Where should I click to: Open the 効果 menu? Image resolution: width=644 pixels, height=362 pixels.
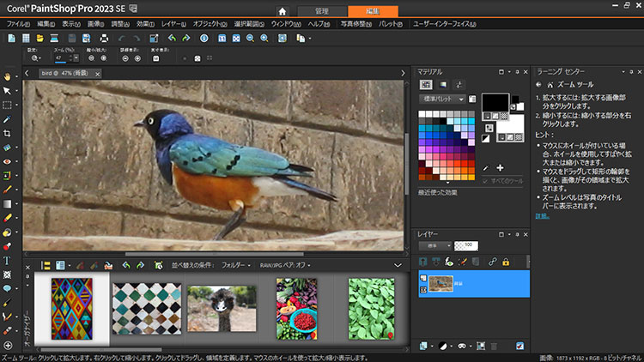143,24
